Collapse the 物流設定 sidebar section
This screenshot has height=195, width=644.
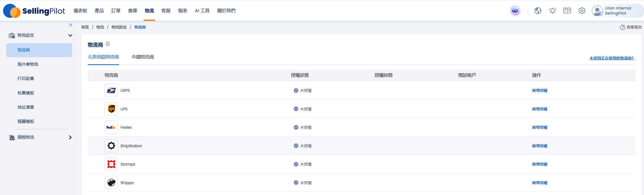pyautogui.click(x=70, y=35)
